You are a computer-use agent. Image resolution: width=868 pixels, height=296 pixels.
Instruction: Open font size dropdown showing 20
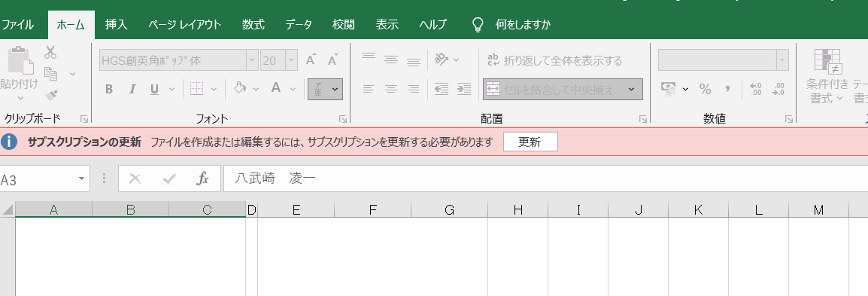(x=291, y=60)
